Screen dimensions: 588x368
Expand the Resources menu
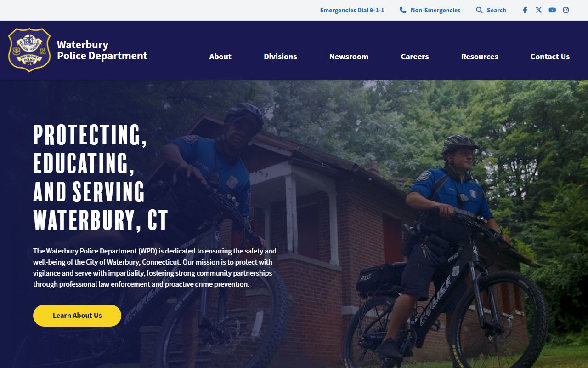point(480,57)
